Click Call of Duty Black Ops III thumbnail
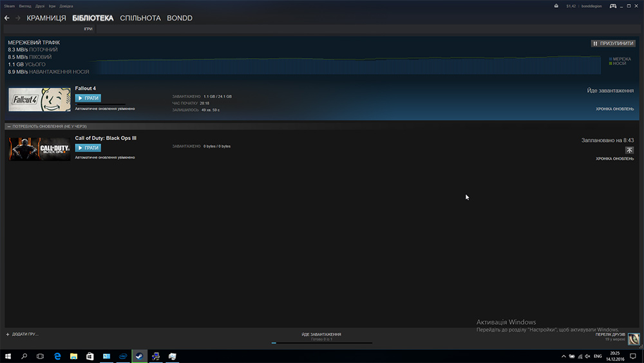This screenshot has width=644, height=363. coord(39,149)
